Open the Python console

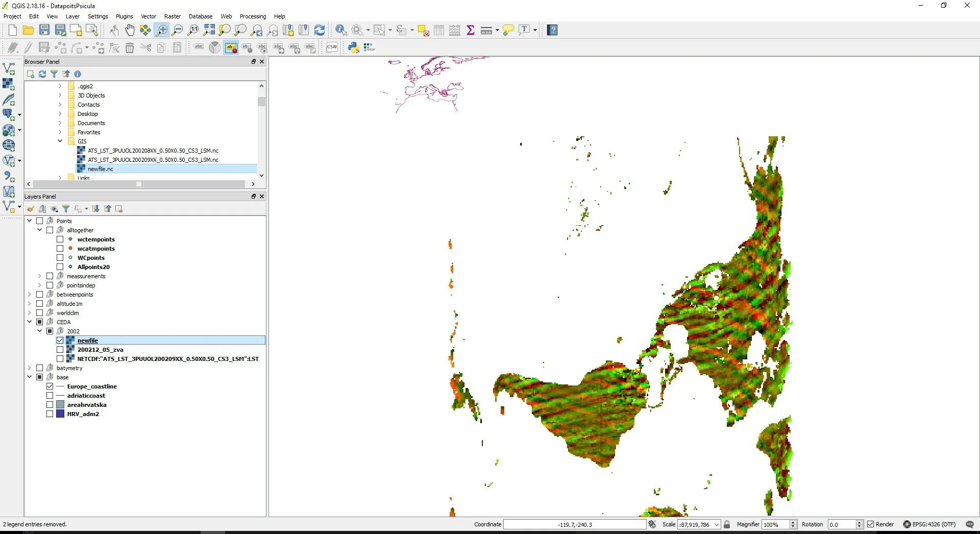353,47
